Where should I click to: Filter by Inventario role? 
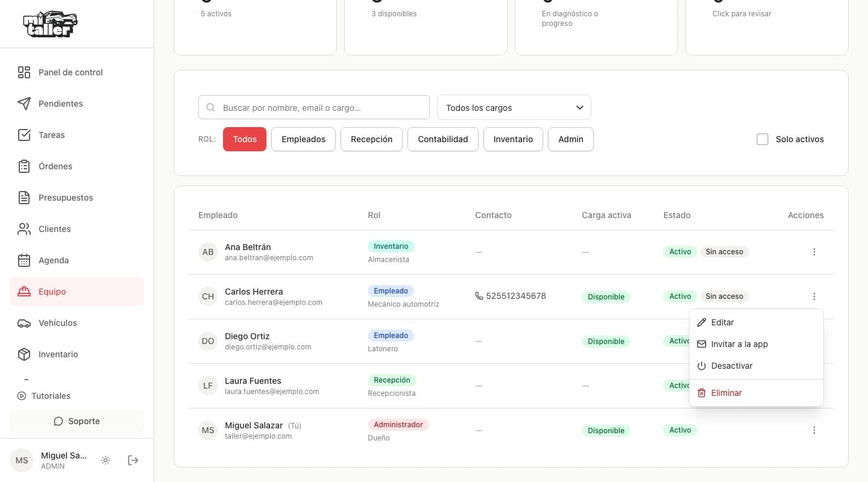point(513,139)
